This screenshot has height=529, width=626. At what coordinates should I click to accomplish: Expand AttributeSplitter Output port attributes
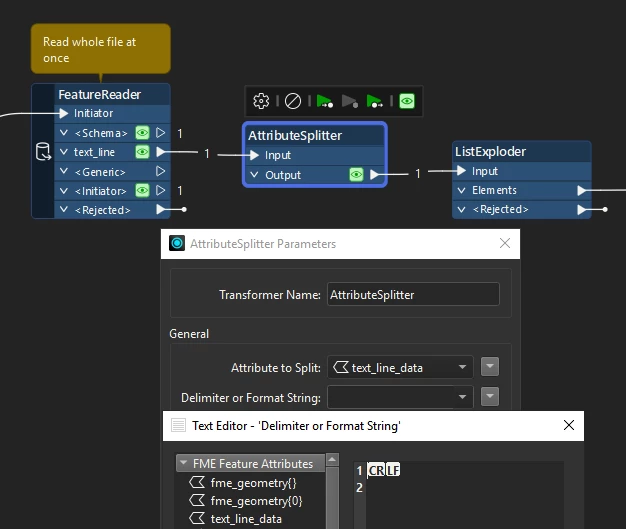(254, 174)
